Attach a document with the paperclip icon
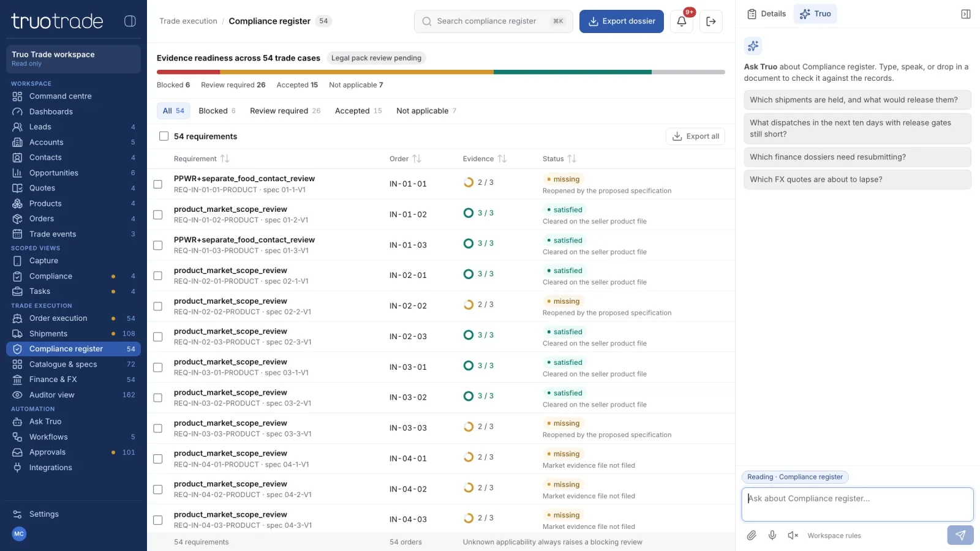 tap(752, 536)
